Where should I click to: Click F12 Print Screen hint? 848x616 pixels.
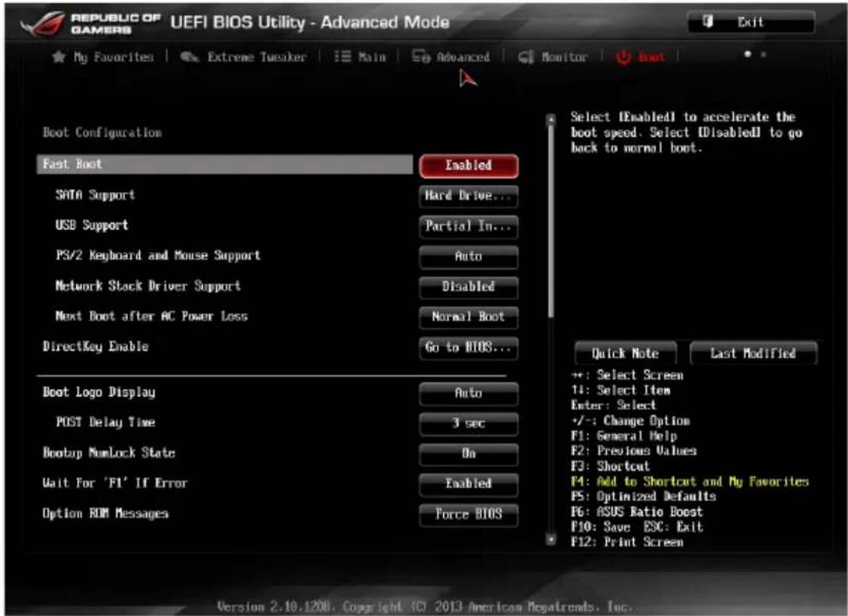[x=627, y=542]
